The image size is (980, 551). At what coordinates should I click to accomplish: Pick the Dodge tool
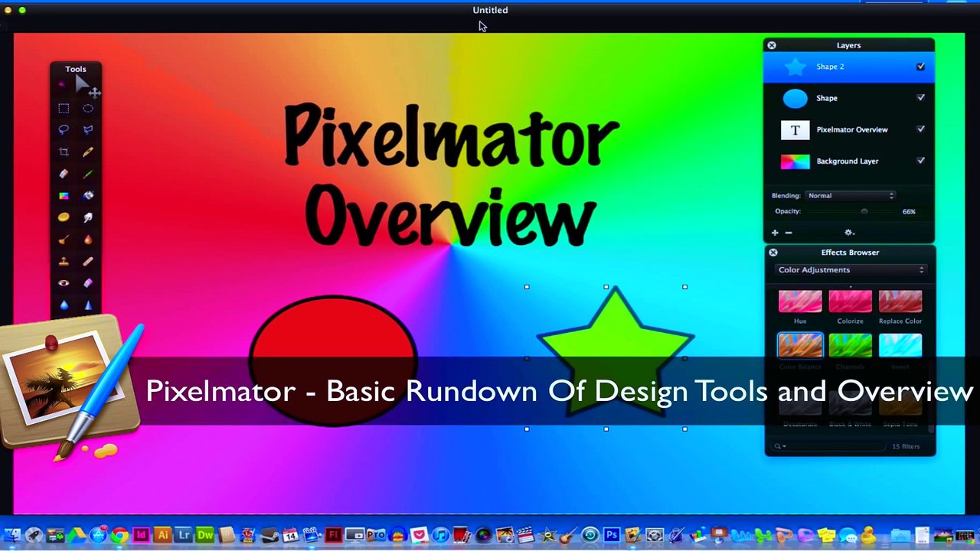[x=64, y=240]
